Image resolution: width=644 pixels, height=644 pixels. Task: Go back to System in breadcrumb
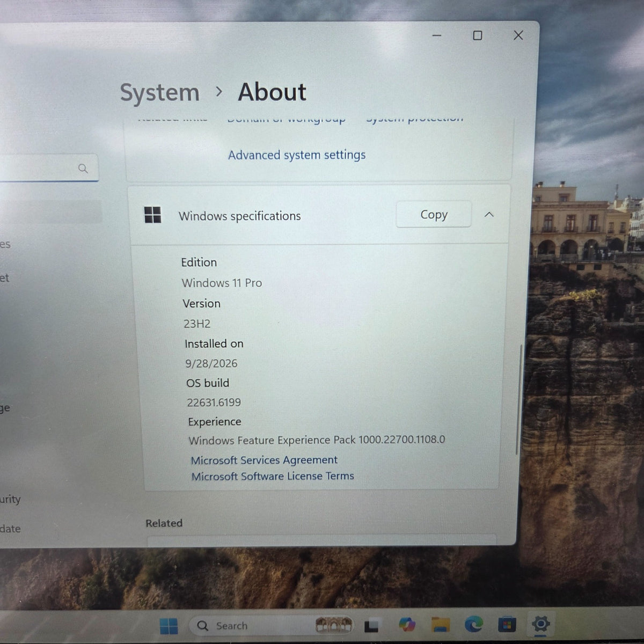[159, 93]
